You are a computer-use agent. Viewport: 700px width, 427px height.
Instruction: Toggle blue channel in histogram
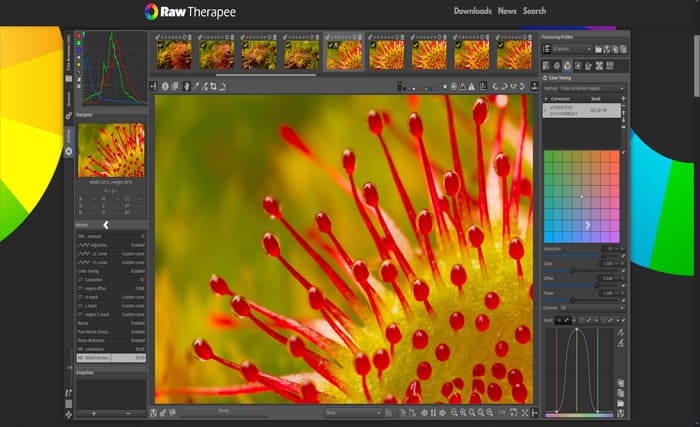click(79, 50)
